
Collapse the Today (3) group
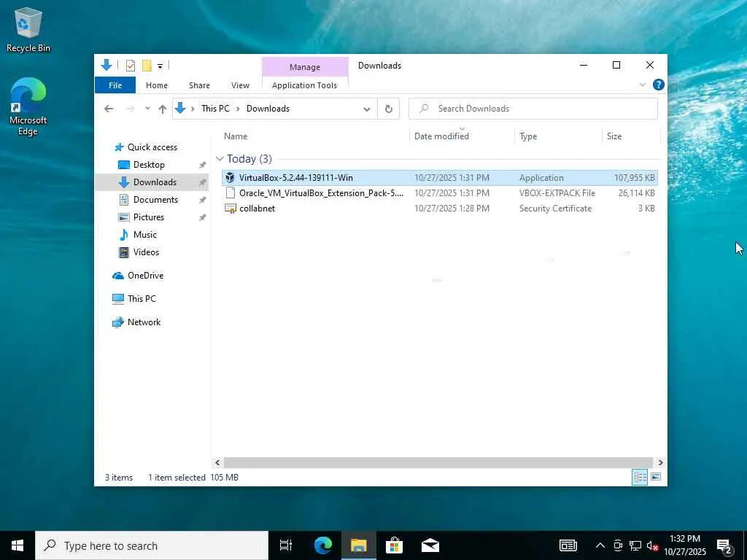[220, 158]
